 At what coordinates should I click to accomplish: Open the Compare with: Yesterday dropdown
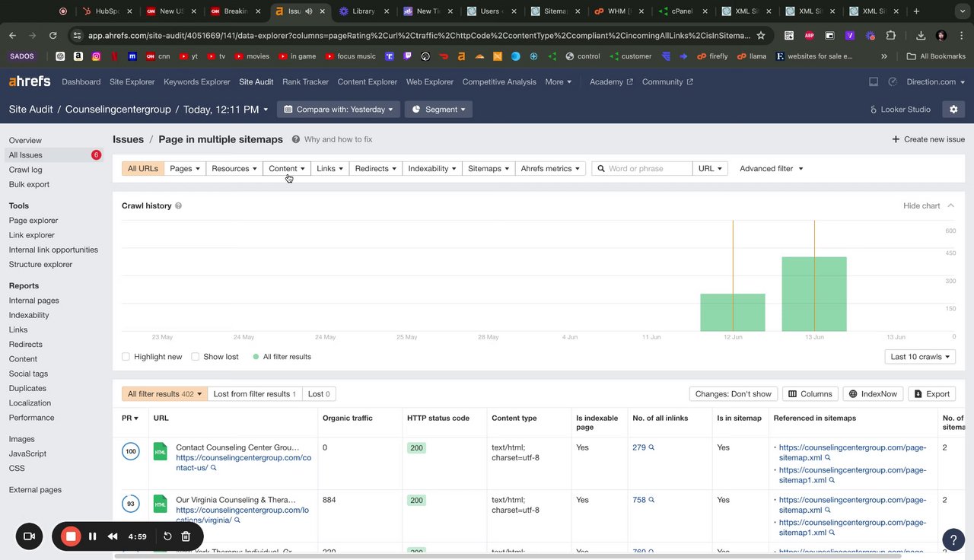338,110
